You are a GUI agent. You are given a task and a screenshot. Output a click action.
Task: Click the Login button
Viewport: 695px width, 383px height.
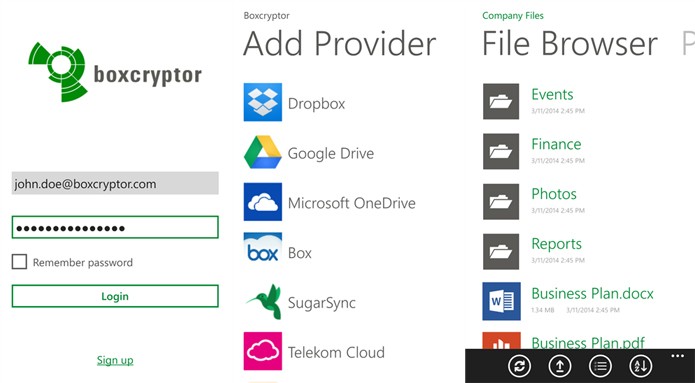point(115,296)
